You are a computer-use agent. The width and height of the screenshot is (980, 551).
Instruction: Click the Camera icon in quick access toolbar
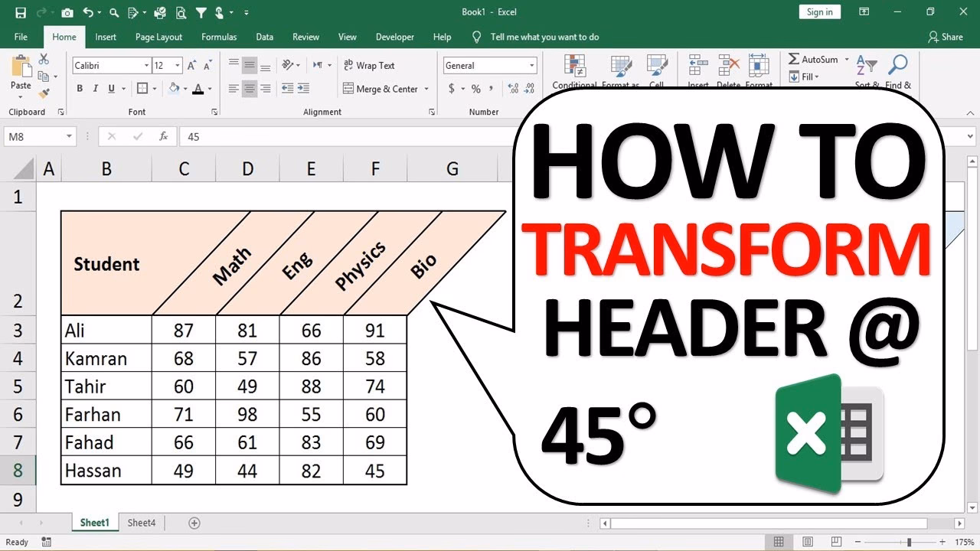[67, 12]
